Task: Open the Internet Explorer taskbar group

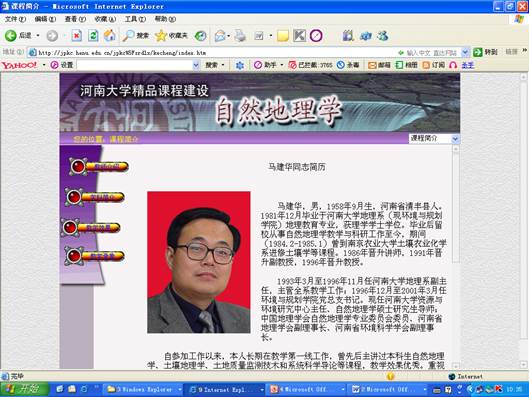Action: [x=225, y=390]
